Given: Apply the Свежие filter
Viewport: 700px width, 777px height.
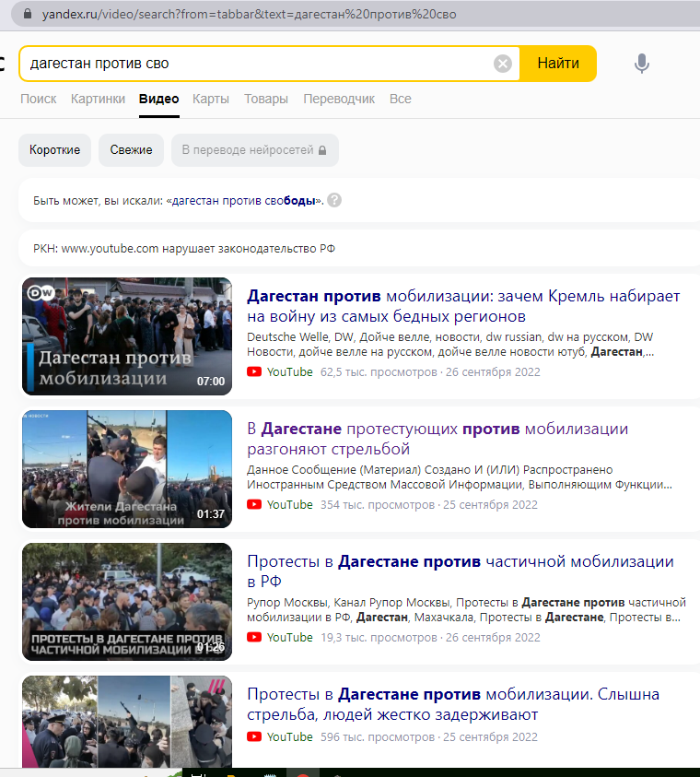Looking at the screenshot, I should (131, 150).
